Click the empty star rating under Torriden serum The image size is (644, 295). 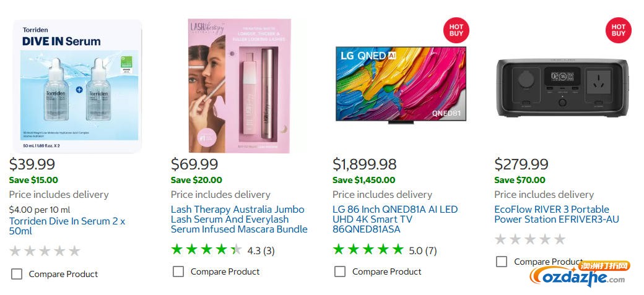click(45, 251)
